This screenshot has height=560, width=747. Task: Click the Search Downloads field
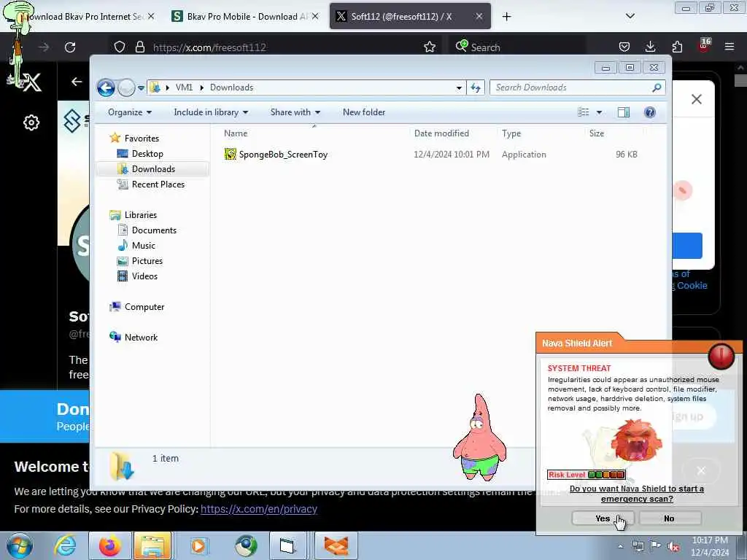click(x=577, y=87)
